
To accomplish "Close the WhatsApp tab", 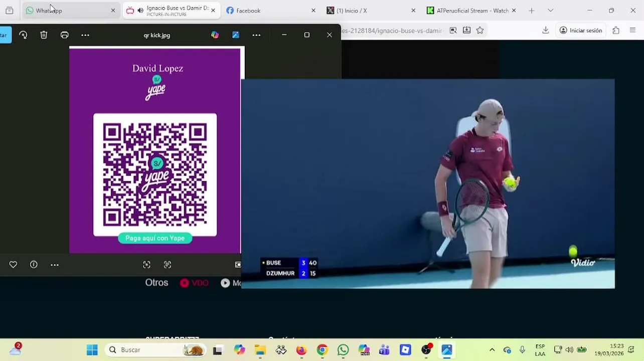I will coord(113,11).
